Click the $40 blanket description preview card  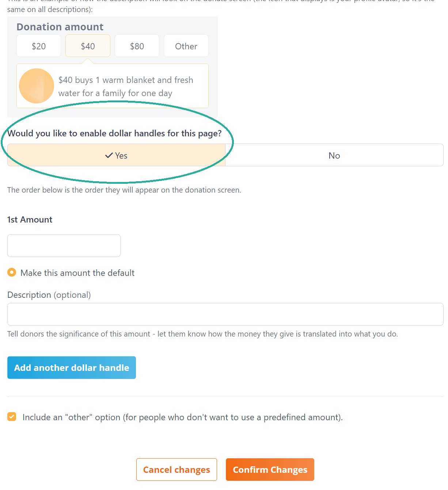point(113,86)
